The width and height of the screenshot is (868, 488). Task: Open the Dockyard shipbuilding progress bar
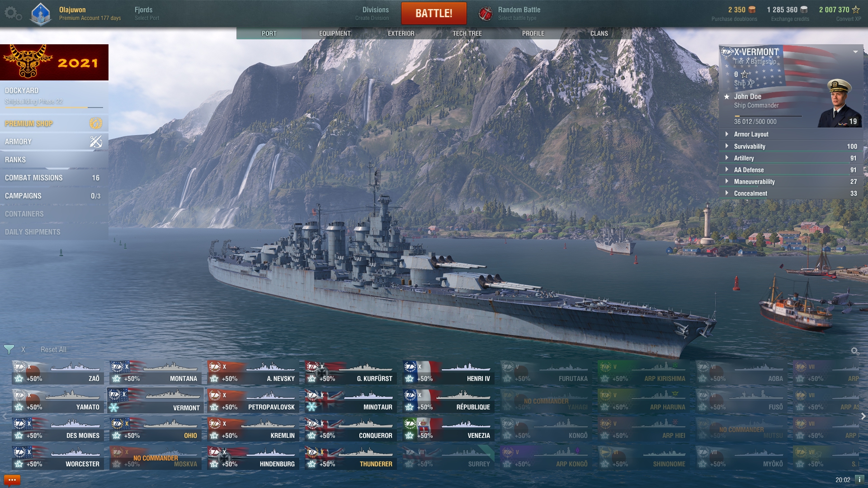click(x=54, y=108)
